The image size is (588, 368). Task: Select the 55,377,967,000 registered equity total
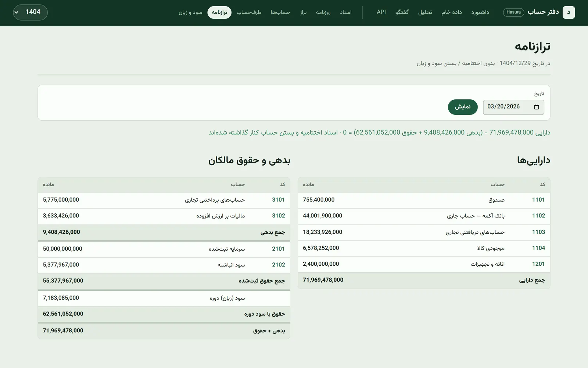[63, 281]
